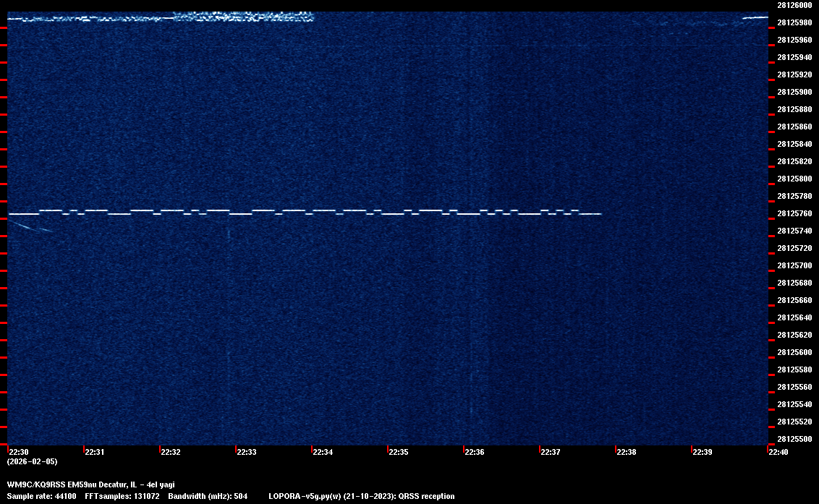
Task: Click the thin white line at top right
Action: tap(752, 18)
